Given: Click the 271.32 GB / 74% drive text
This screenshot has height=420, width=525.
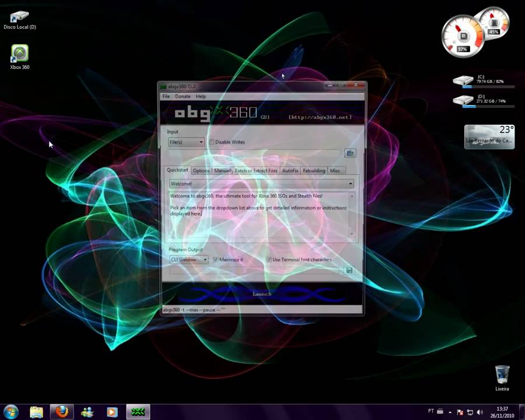Looking at the screenshot, I should click(x=491, y=101).
